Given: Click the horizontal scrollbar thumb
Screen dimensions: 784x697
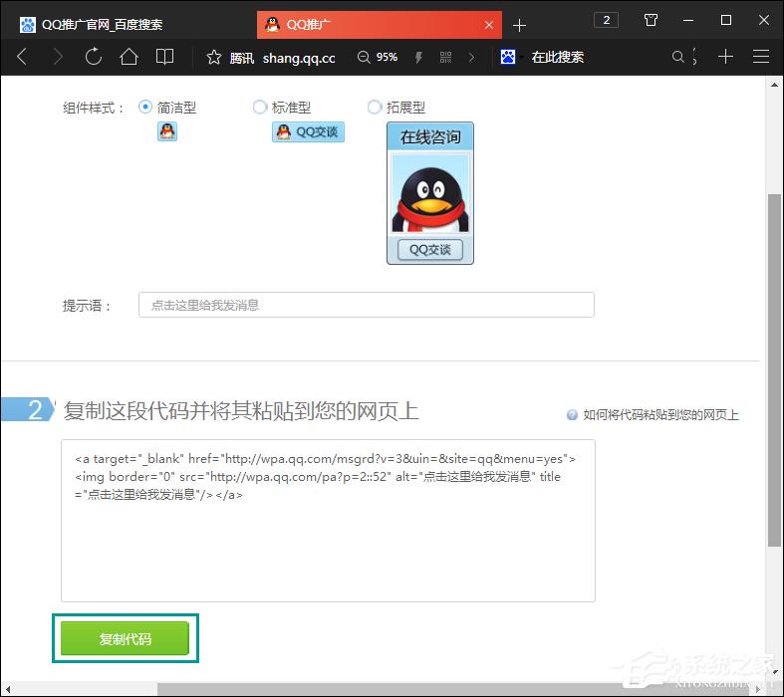Looking at the screenshot, I should 455,690.
